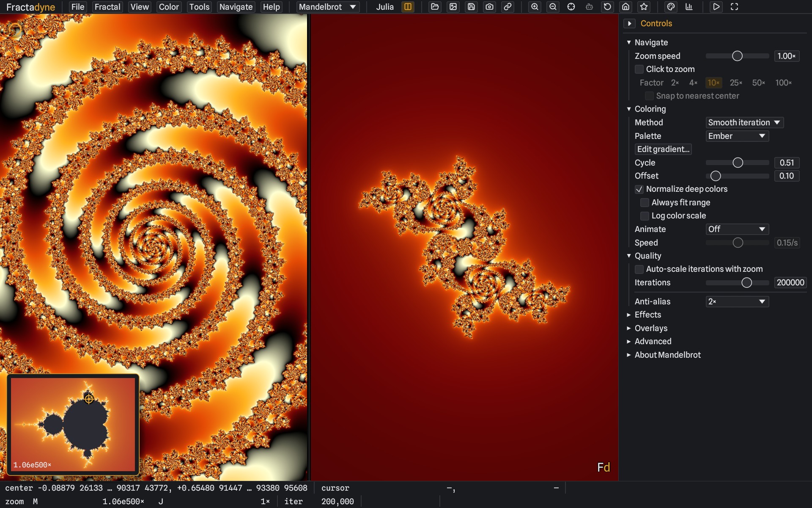Select the 2× zoom factor
This screenshot has width=812, height=508.
coord(675,83)
